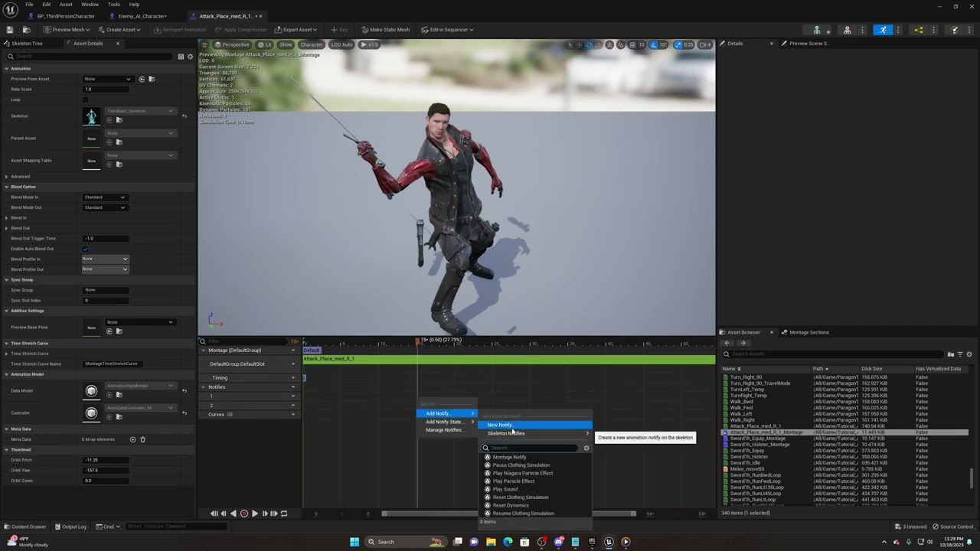The image size is (980, 551).
Task: Expand the Blend In property
Action: (7, 218)
